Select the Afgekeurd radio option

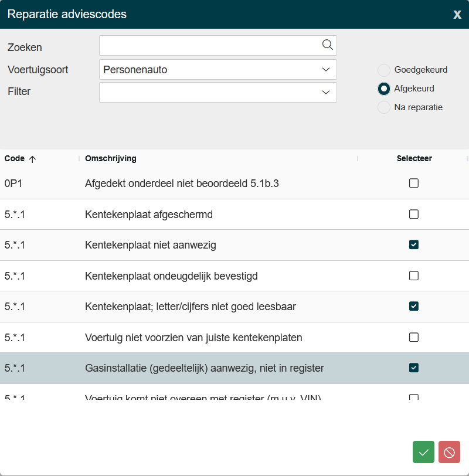click(384, 89)
